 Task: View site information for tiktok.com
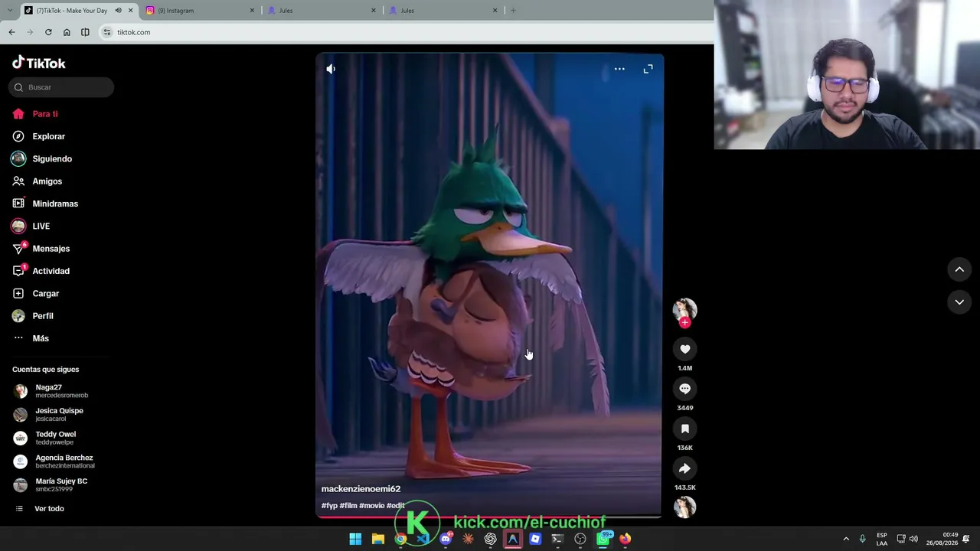tap(107, 32)
